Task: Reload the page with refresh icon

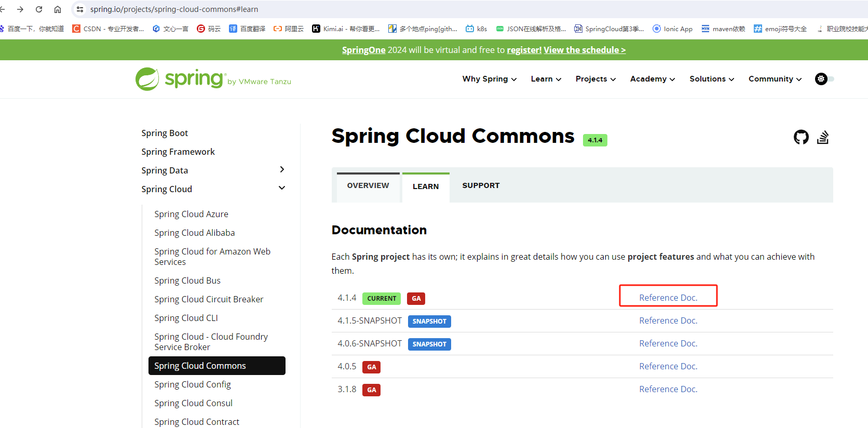Action: coord(39,9)
